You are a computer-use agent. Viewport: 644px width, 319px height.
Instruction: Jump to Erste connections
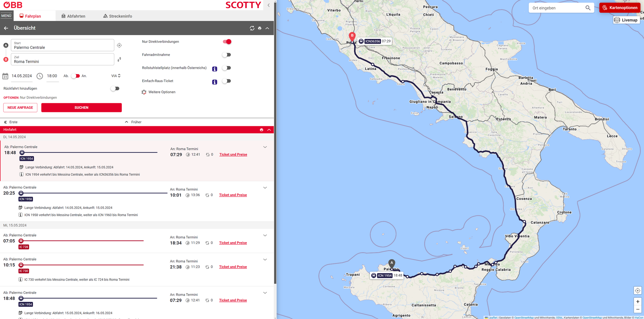[11, 122]
